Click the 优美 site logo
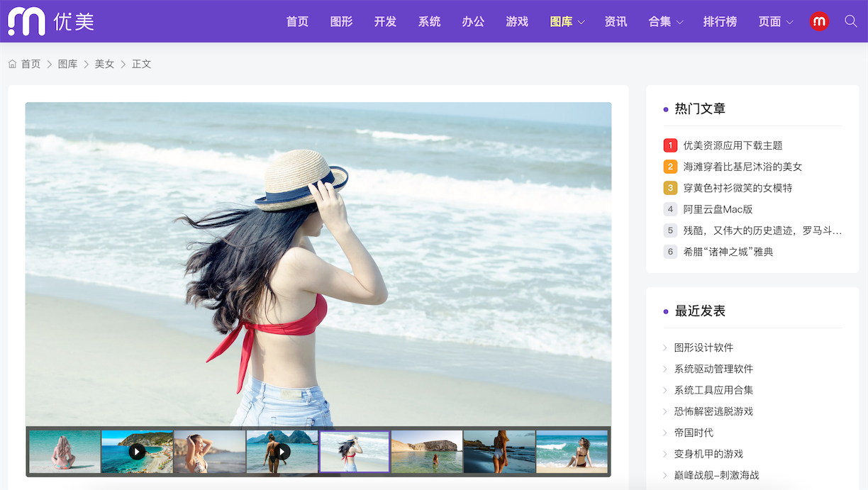 pyautogui.click(x=51, y=22)
